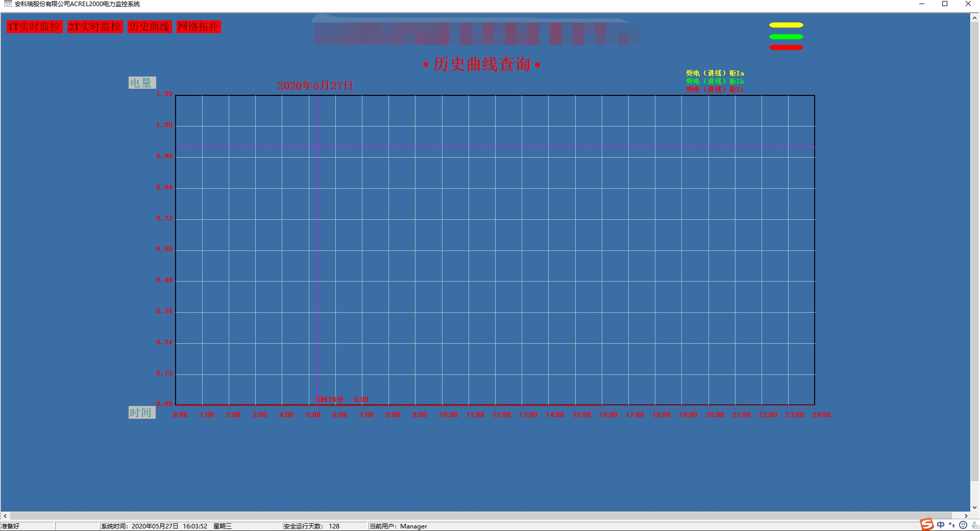
Task: Select the green 受电(进线)柜Ib legend label
Action: coord(715,81)
